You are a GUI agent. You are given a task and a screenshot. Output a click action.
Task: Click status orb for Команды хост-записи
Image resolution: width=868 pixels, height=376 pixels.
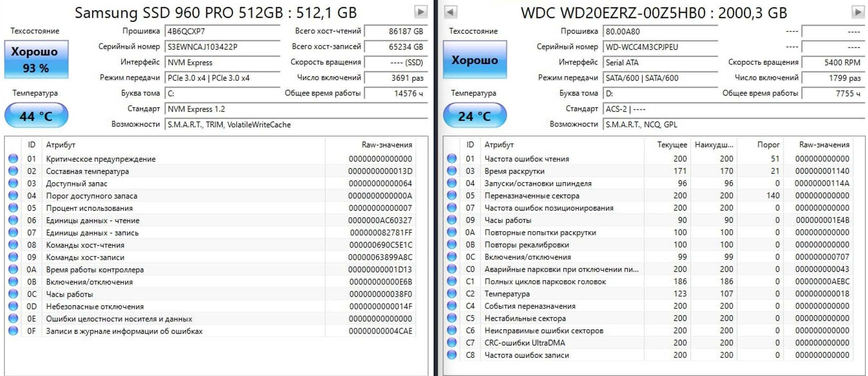tap(13, 257)
